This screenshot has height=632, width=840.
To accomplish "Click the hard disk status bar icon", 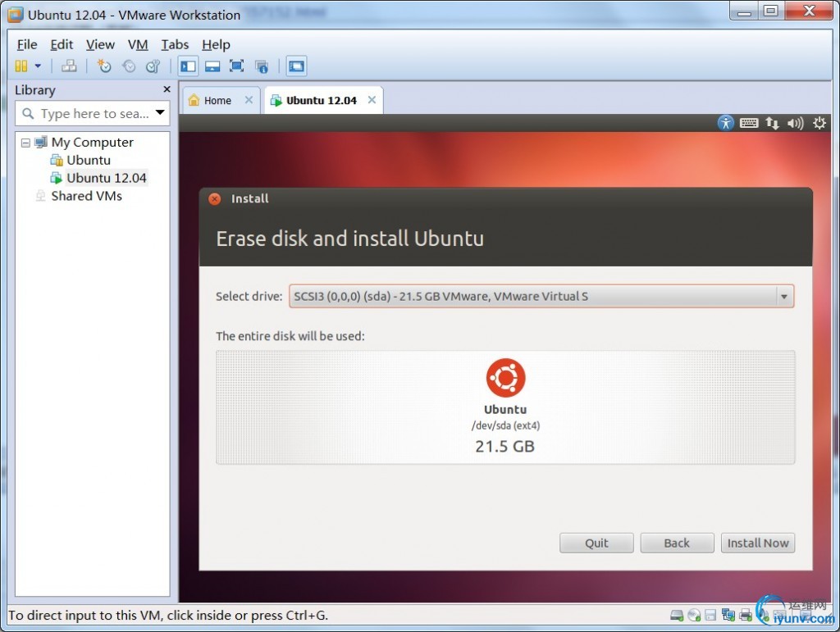I will (x=677, y=616).
